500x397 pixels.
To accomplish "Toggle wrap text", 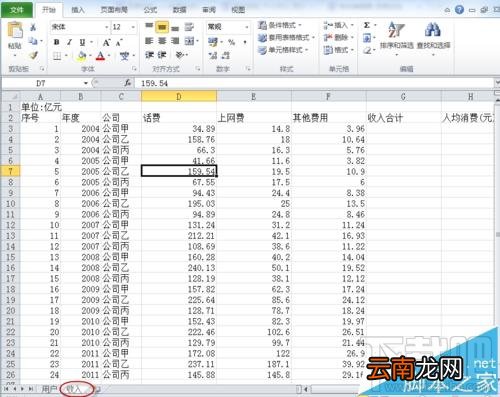I will click(189, 27).
